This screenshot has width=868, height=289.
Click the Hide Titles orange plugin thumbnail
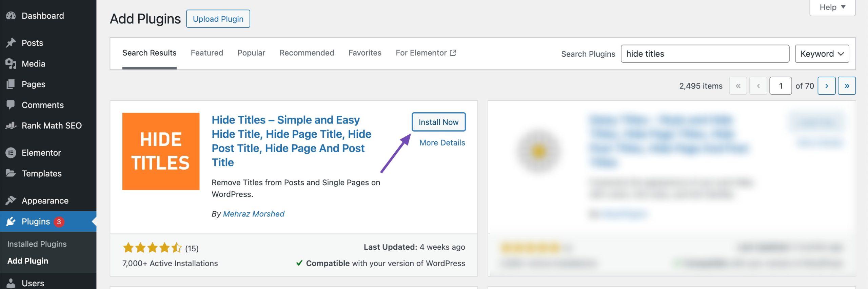pos(161,151)
